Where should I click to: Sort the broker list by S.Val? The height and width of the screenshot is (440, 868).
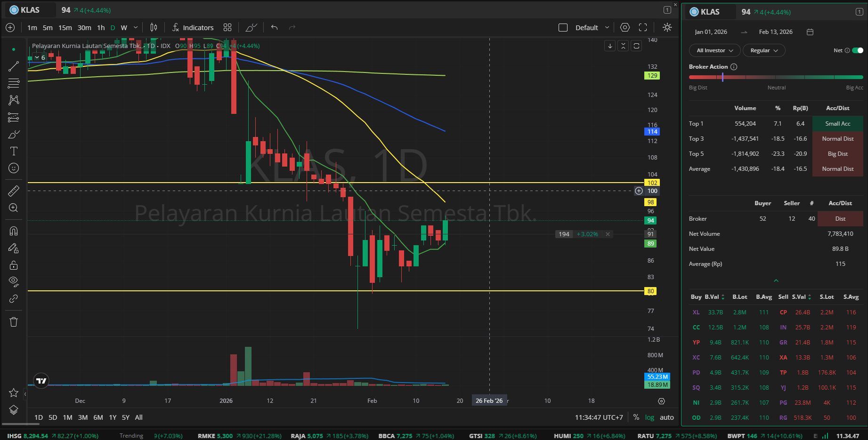802,297
